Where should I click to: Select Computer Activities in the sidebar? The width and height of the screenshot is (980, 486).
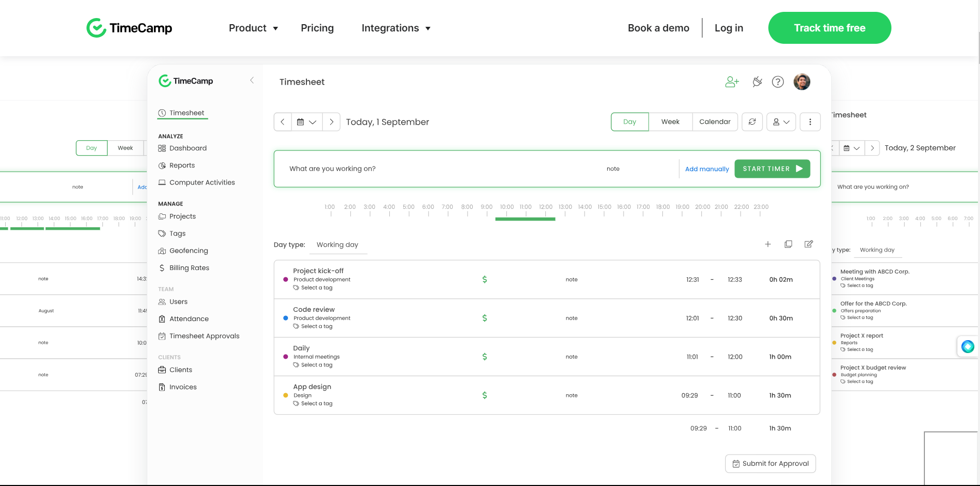pyautogui.click(x=202, y=182)
